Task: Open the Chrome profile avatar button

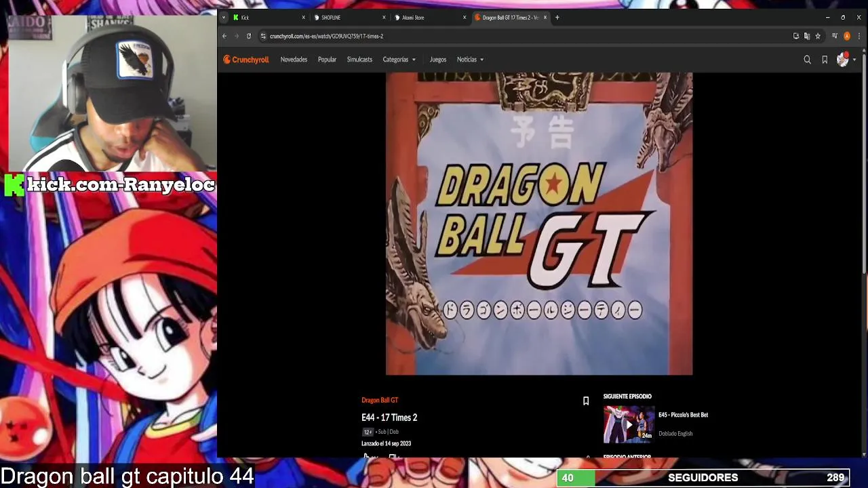Action: point(847,36)
